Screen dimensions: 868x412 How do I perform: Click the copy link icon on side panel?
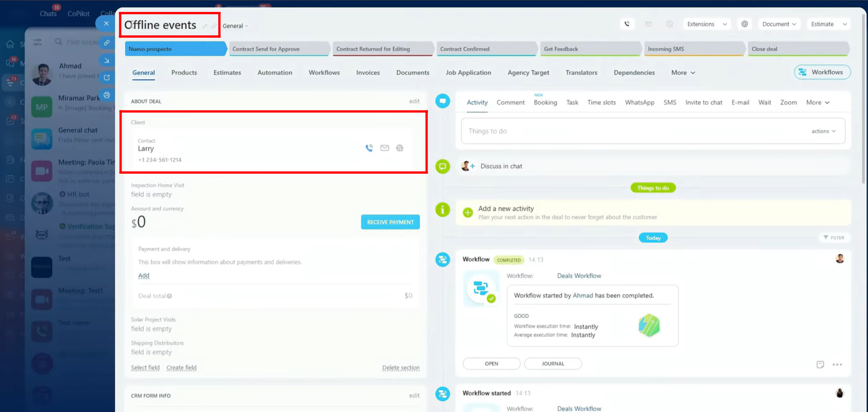107,43
